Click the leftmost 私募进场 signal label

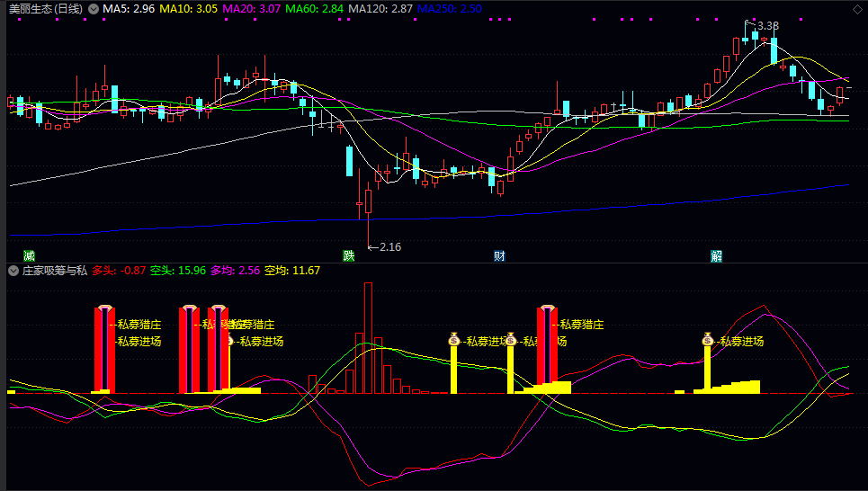pyautogui.click(x=139, y=342)
